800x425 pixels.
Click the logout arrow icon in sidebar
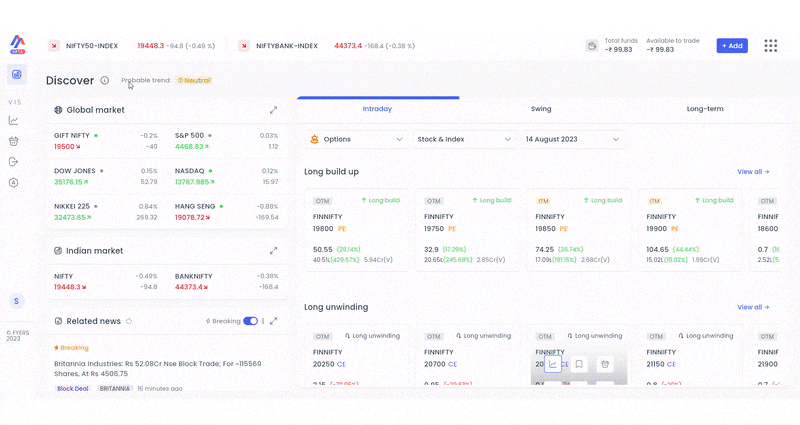pyautogui.click(x=14, y=162)
